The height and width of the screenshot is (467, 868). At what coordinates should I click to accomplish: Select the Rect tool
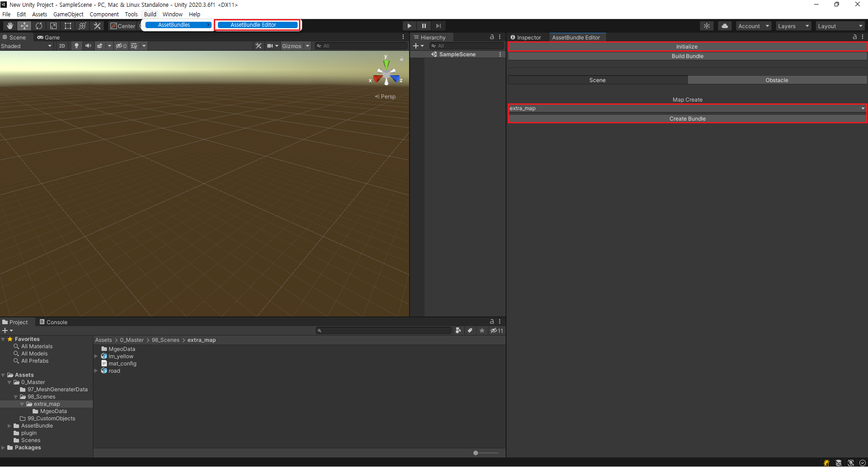pos(68,26)
